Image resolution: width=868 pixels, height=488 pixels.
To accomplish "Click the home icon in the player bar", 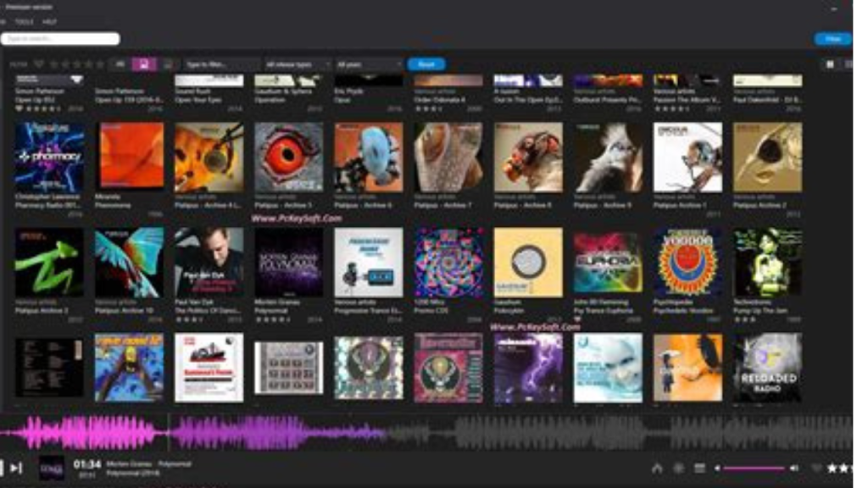I will tap(657, 468).
